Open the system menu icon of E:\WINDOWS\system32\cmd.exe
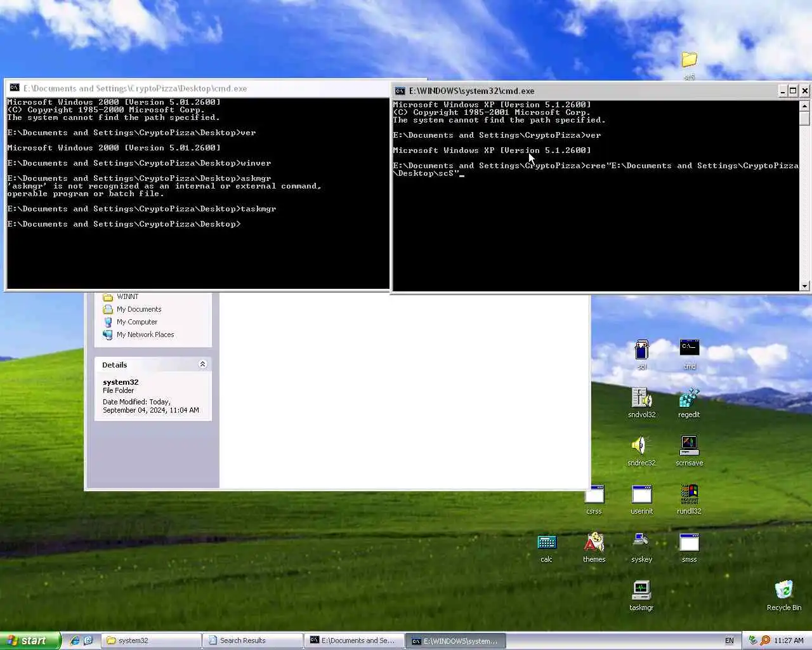This screenshot has width=812, height=650. [x=400, y=91]
